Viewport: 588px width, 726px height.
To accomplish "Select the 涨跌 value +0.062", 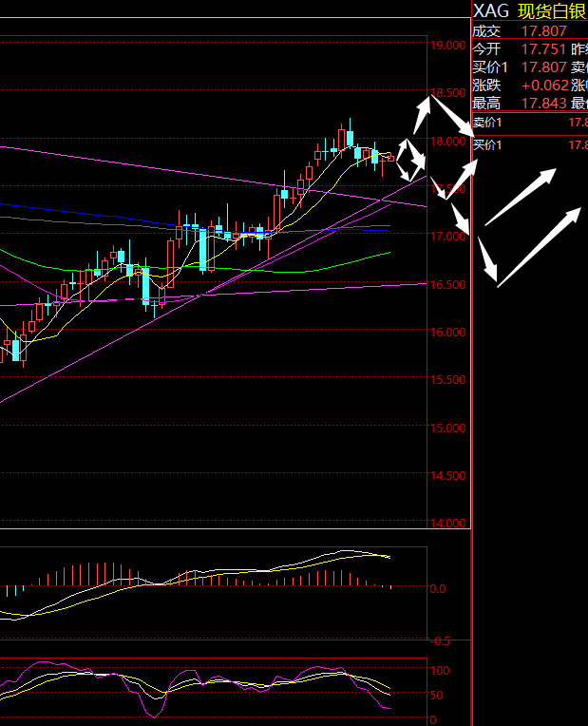I will point(545,86).
